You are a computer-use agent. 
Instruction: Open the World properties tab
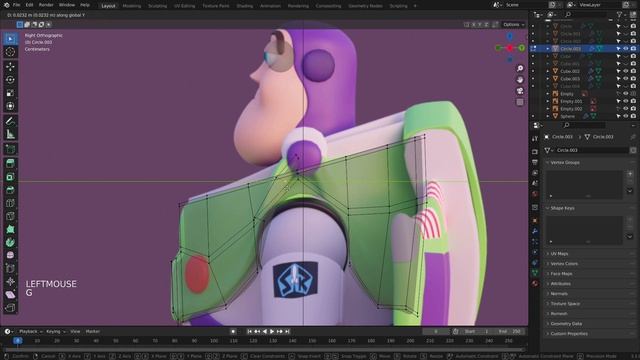pos(535,194)
